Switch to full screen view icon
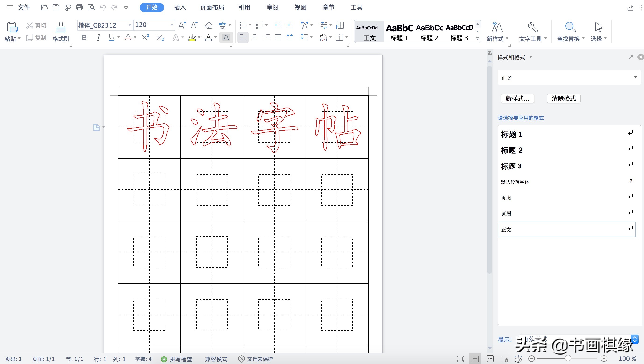The height and width of the screenshot is (364, 644). click(x=460, y=359)
